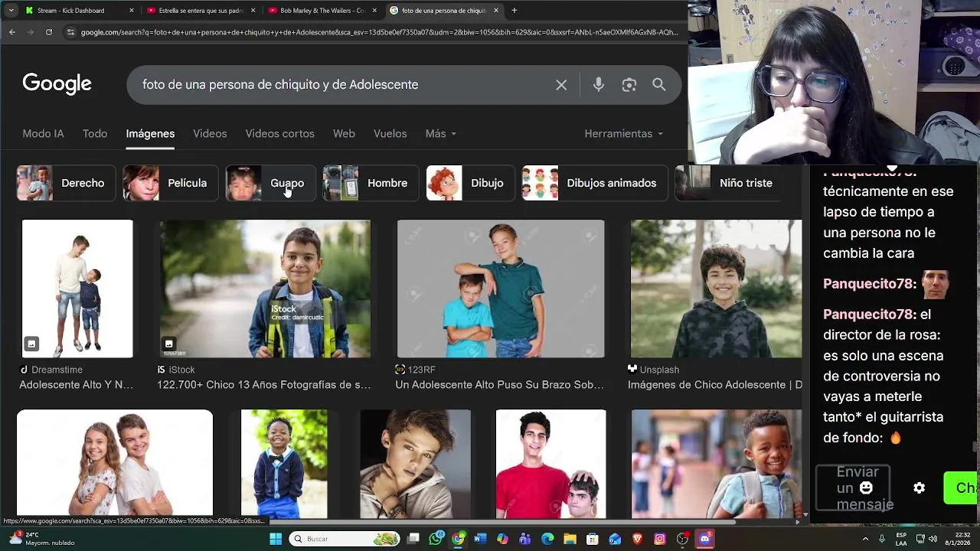Open Windows Start menu
The height and width of the screenshot is (551, 980).
(276, 539)
